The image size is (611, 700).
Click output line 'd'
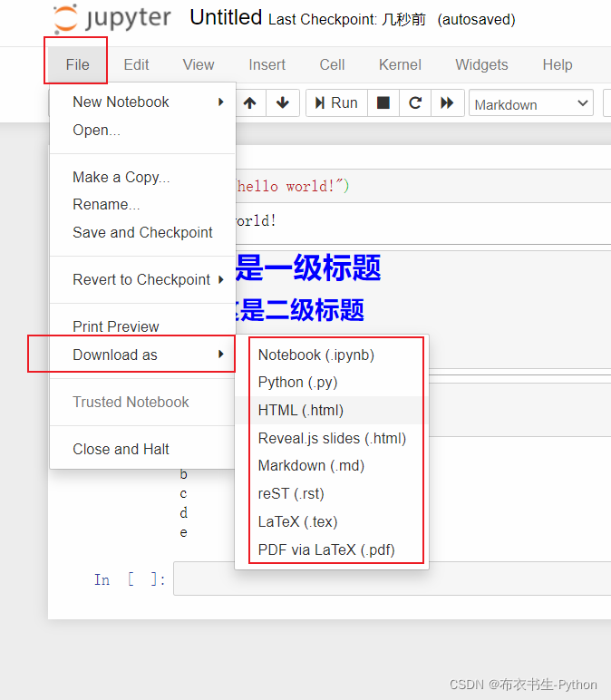[x=183, y=512]
